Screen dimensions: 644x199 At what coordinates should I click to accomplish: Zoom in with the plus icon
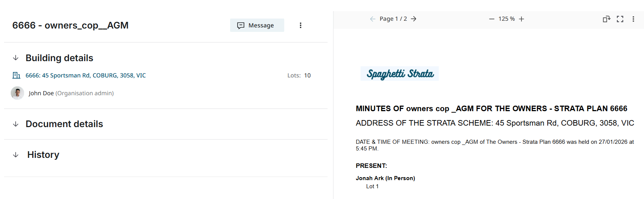point(521,19)
